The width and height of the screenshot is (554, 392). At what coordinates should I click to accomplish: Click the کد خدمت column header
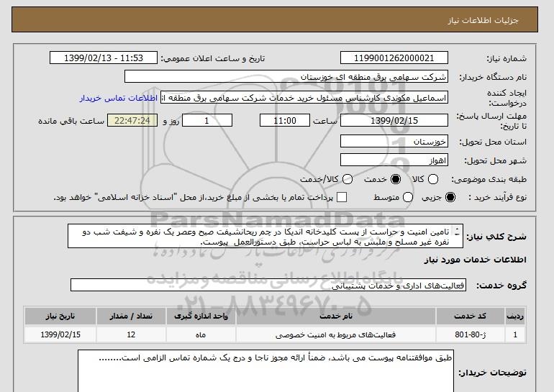click(471, 316)
